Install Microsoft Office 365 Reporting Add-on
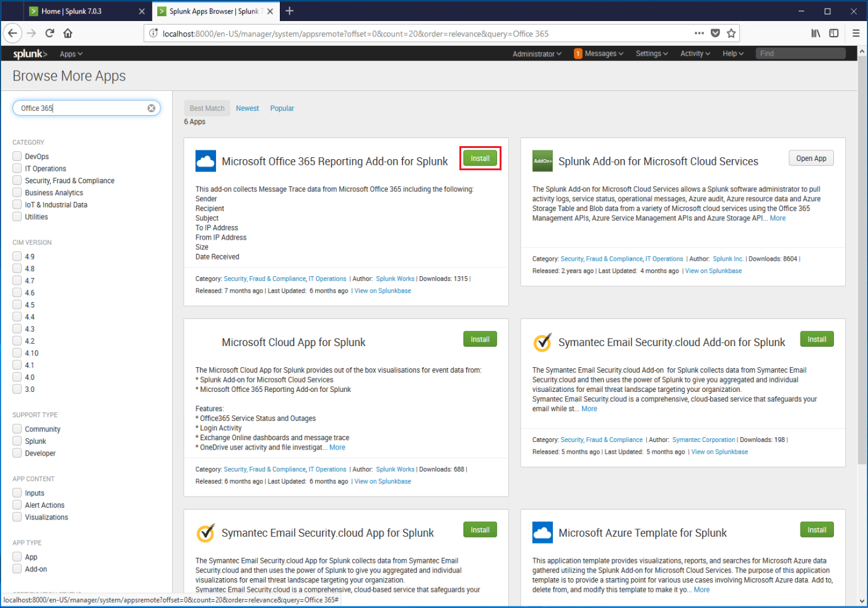The height and width of the screenshot is (608, 868). (x=480, y=159)
